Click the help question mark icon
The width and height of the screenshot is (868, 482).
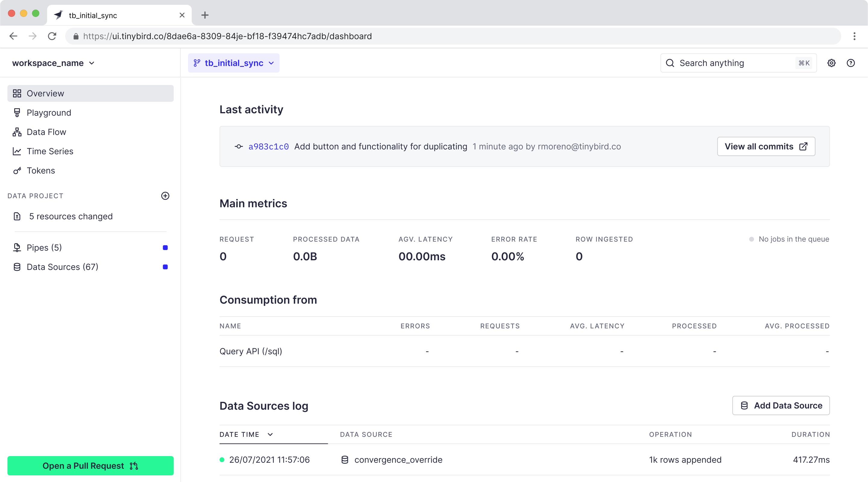coord(851,63)
